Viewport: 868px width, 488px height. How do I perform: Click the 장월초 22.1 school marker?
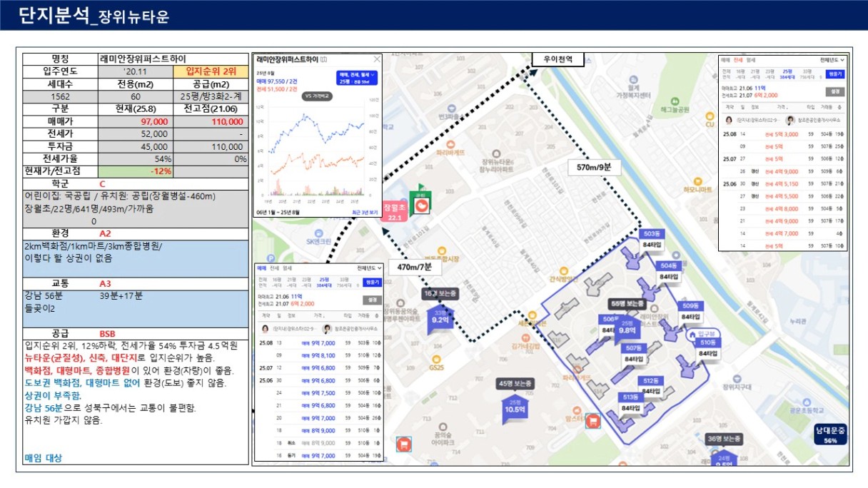(395, 211)
